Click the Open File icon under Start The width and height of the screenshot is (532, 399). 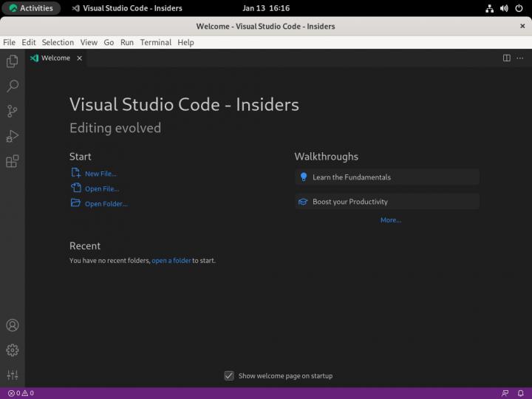(x=75, y=188)
